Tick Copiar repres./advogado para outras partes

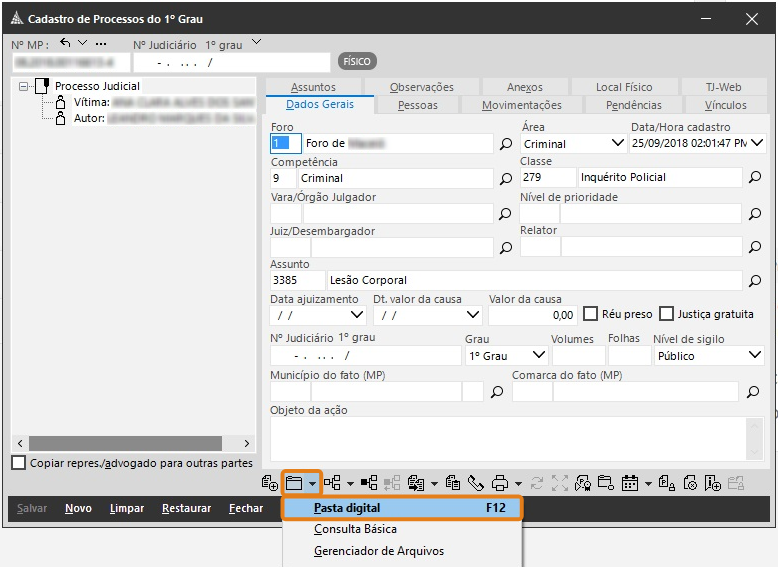pyautogui.click(x=18, y=462)
